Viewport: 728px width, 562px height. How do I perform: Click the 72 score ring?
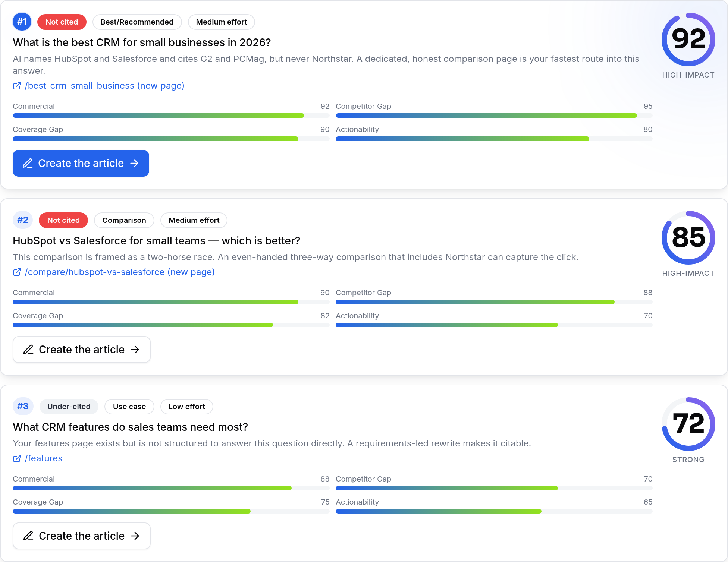click(x=688, y=424)
